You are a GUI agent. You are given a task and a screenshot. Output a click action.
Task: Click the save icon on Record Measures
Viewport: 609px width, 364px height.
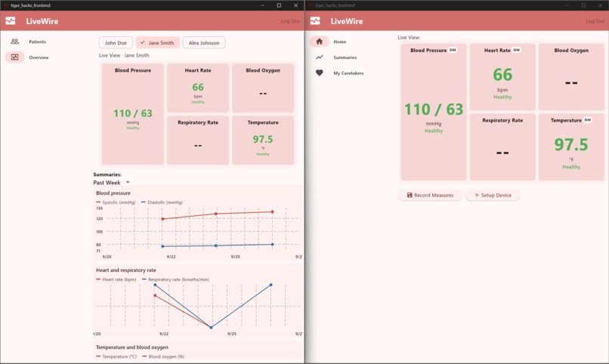tap(410, 195)
